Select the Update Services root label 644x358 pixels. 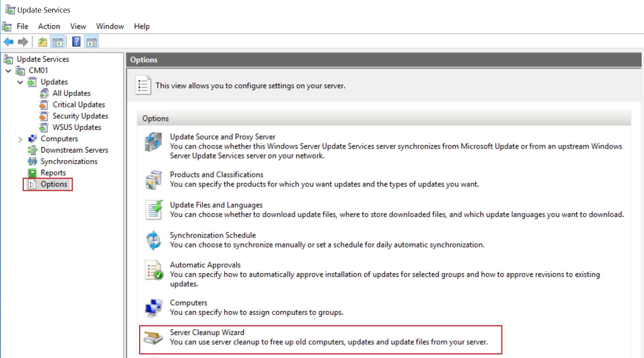tap(43, 59)
